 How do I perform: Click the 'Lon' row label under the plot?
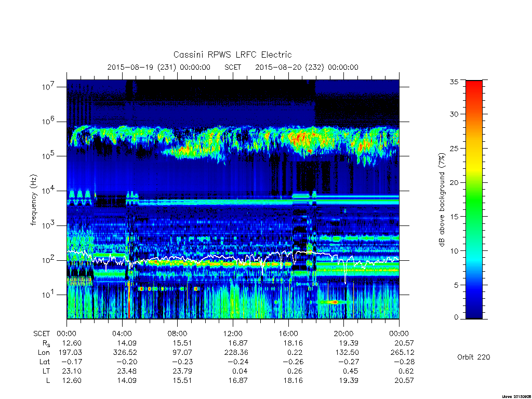(44, 353)
